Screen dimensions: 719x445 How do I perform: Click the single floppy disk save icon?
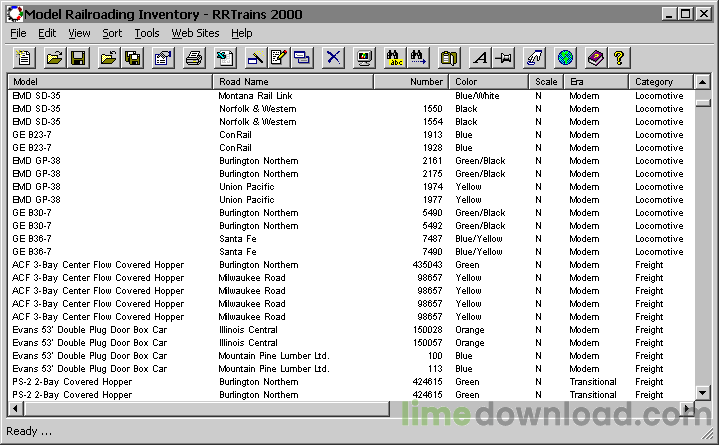(78, 58)
